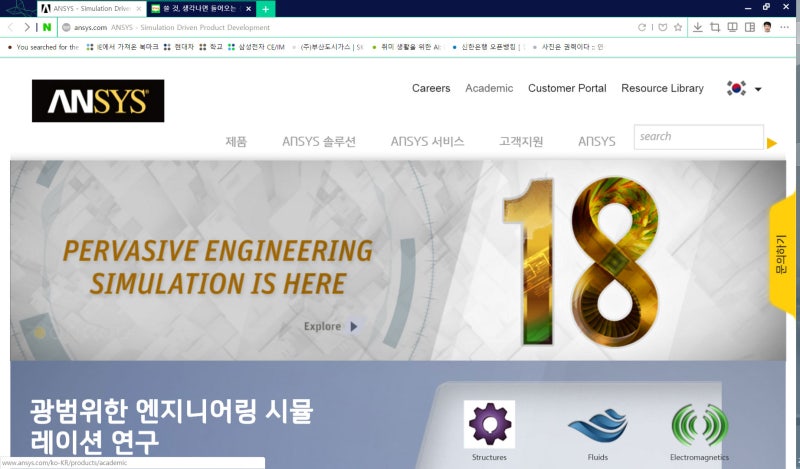Image resolution: width=800 pixels, height=469 pixels.
Task: Go forward with the browser forward arrow
Action: coord(27,28)
